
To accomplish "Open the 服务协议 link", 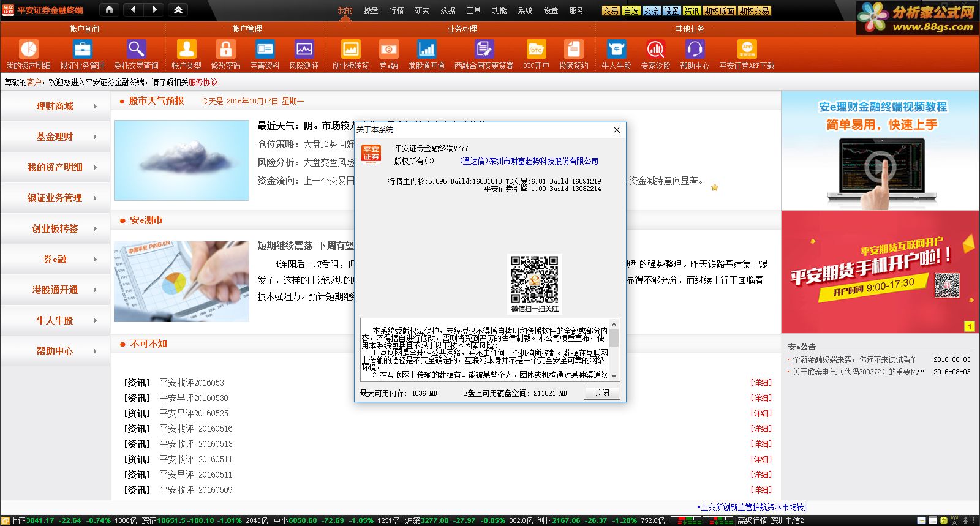I will (x=203, y=82).
